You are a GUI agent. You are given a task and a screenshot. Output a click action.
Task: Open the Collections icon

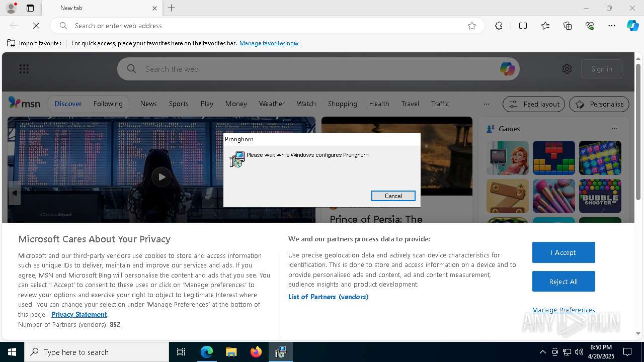(568, 26)
